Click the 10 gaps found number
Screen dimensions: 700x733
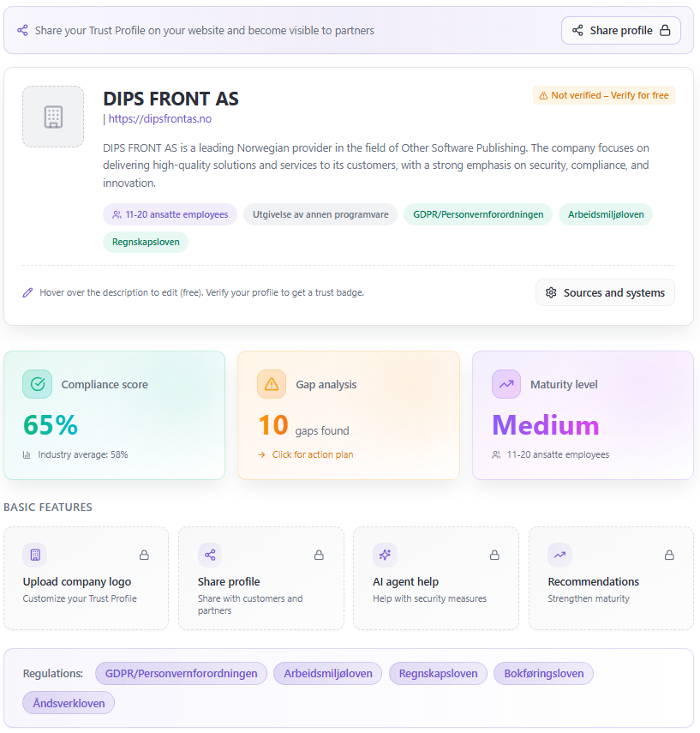click(x=273, y=425)
